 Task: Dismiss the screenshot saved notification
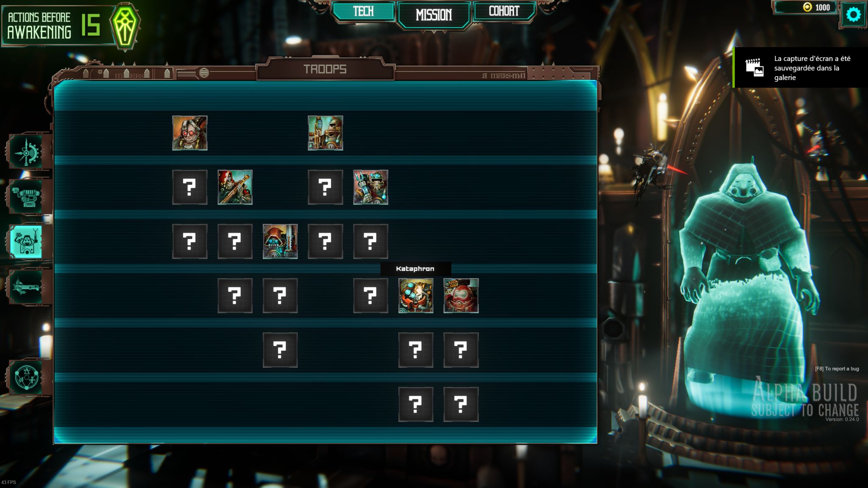[x=800, y=68]
